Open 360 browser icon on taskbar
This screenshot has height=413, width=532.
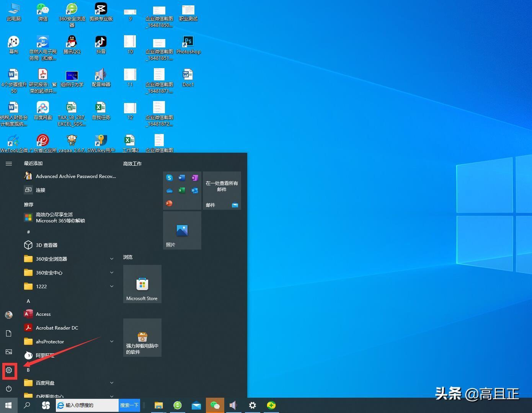tap(178, 405)
